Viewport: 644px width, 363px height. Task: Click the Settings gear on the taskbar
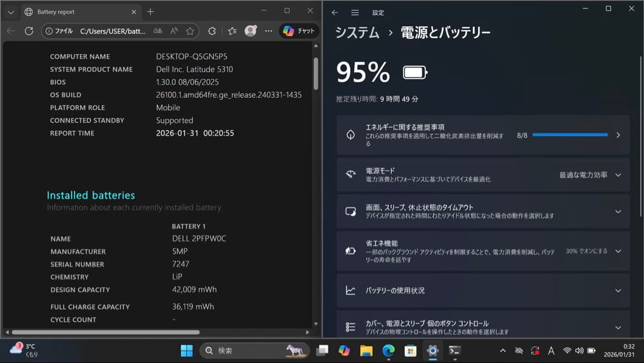click(432, 352)
